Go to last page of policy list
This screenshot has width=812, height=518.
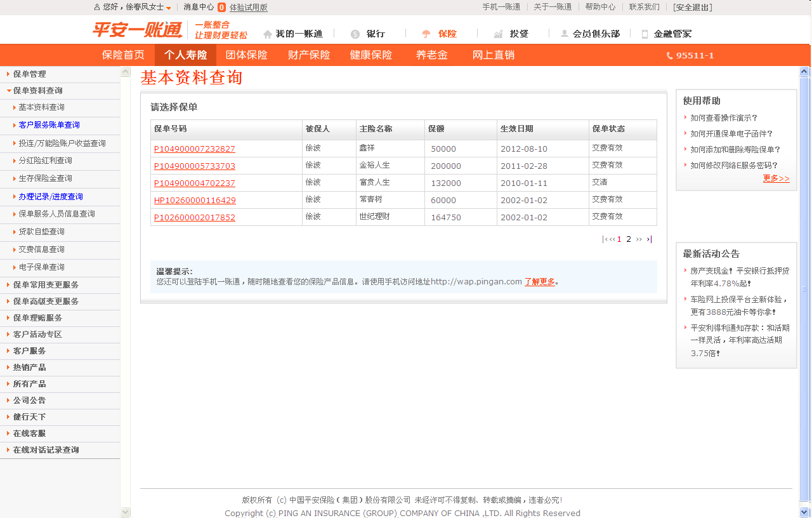click(x=649, y=239)
